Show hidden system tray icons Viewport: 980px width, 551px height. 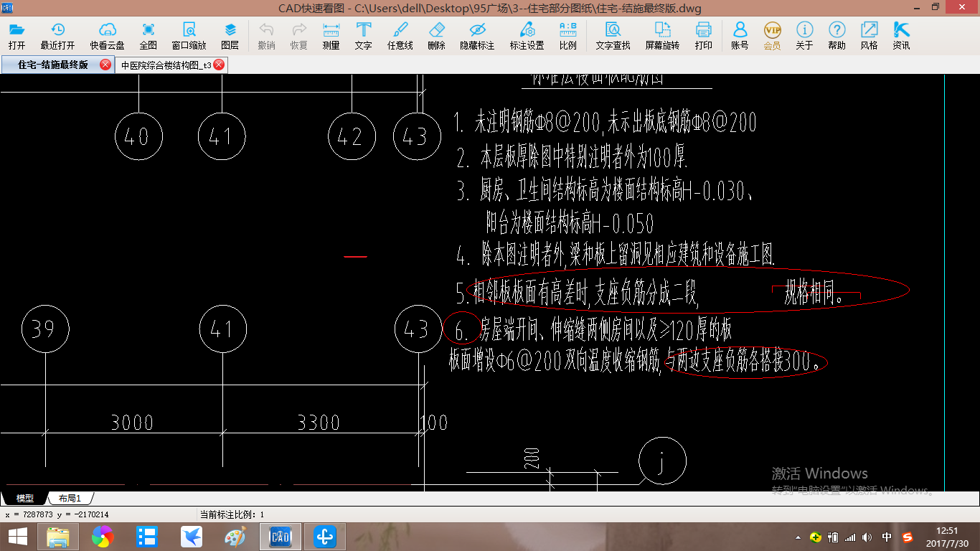click(x=798, y=537)
